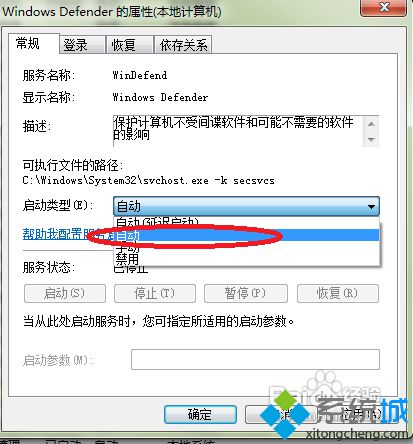The height and width of the screenshot is (444, 413).
Task: Confirm with the 确定 button
Action: click(x=200, y=414)
